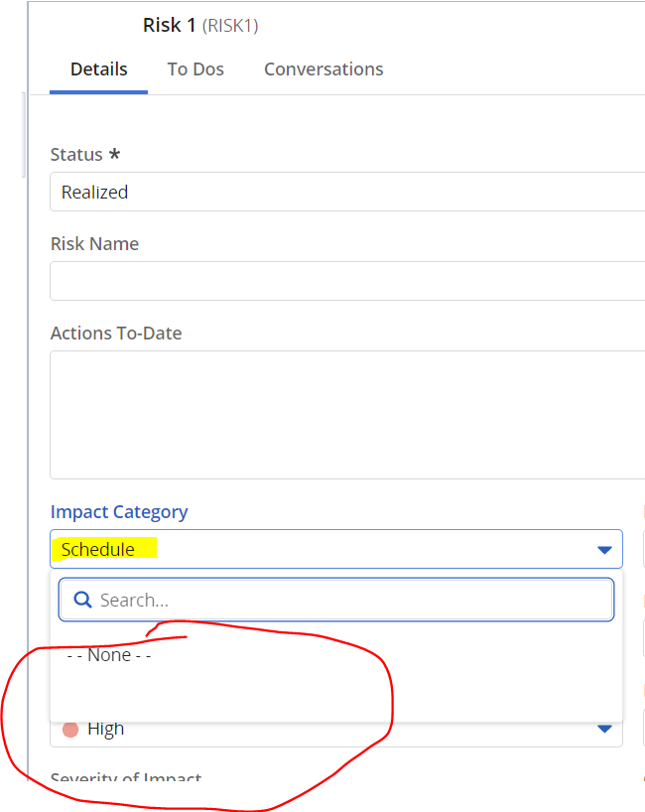Go to the Conversations tab

coord(323,69)
